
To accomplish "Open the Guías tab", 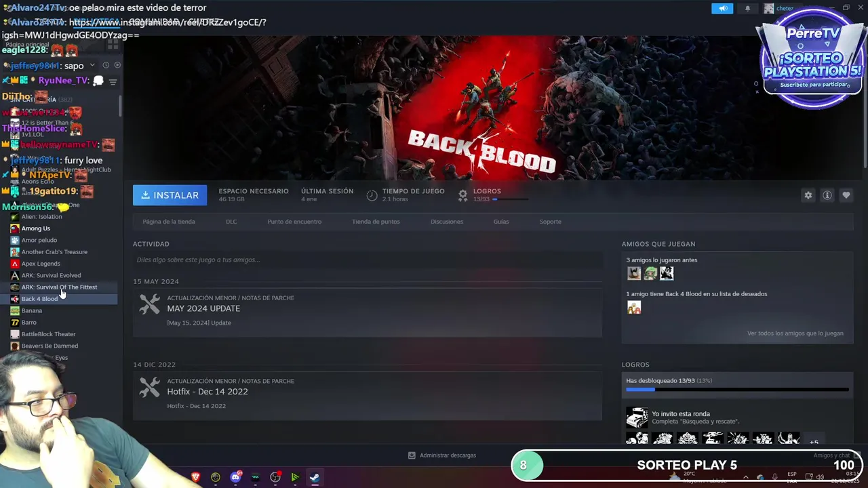I will point(501,222).
